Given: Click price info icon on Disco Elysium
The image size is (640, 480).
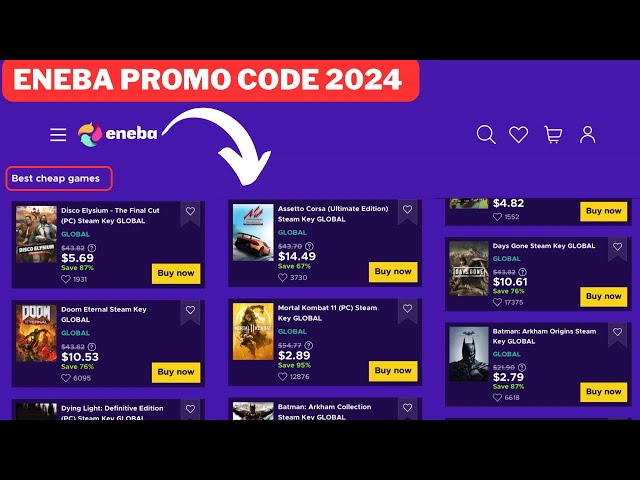Looking at the screenshot, I should (92, 248).
